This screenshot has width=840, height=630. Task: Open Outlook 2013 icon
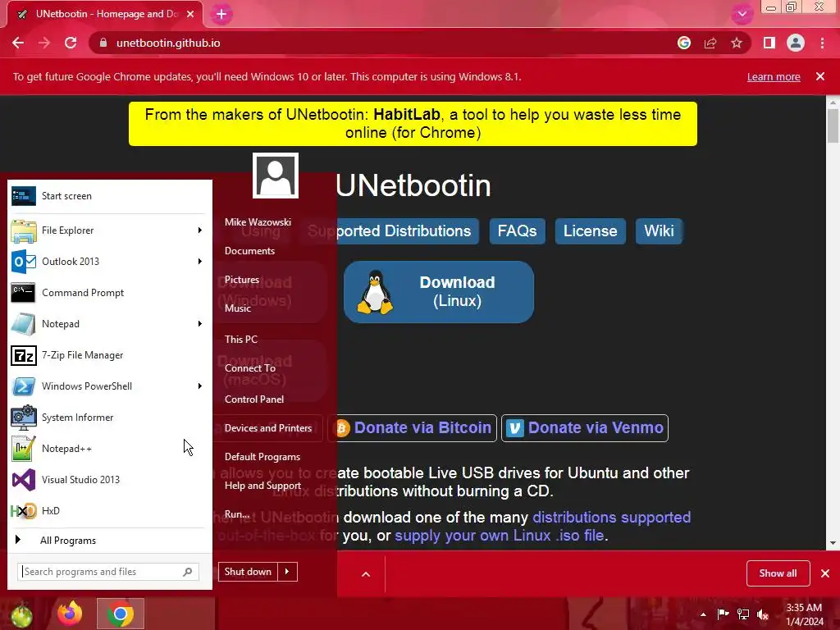[24, 262]
